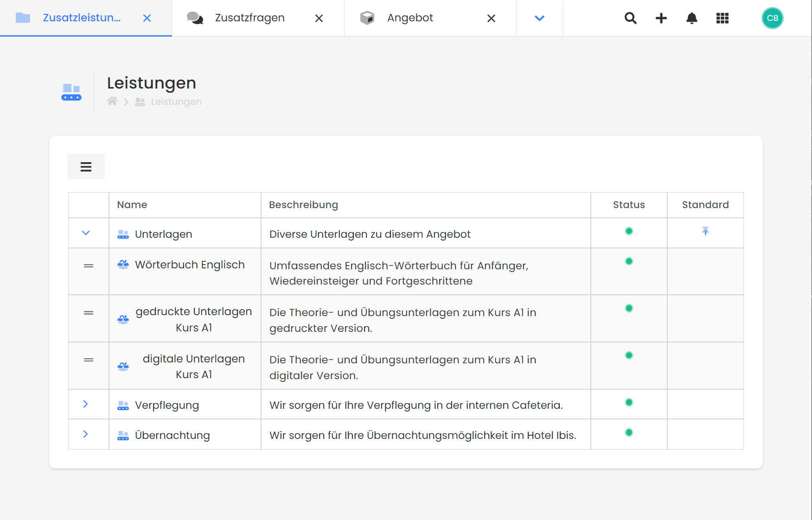This screenshot has height=520, width=812.
Task: Open the notifications bell
Action: (691, 18)
